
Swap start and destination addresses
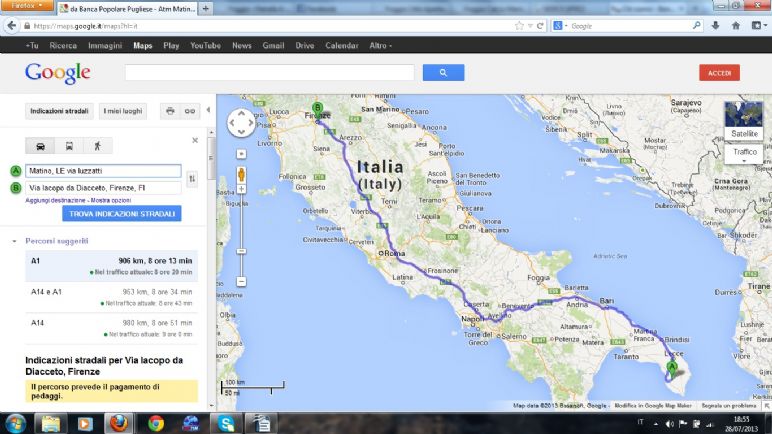(x=192, y=179)
